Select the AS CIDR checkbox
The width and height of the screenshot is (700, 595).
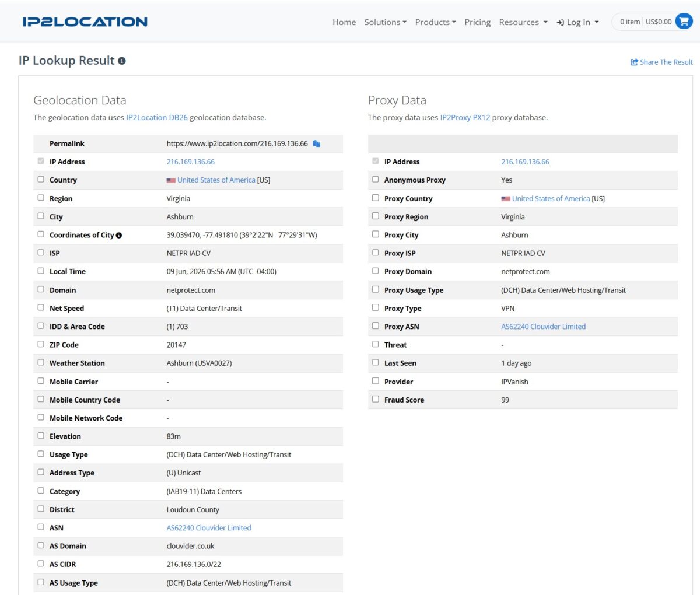(x=41, y=563)
